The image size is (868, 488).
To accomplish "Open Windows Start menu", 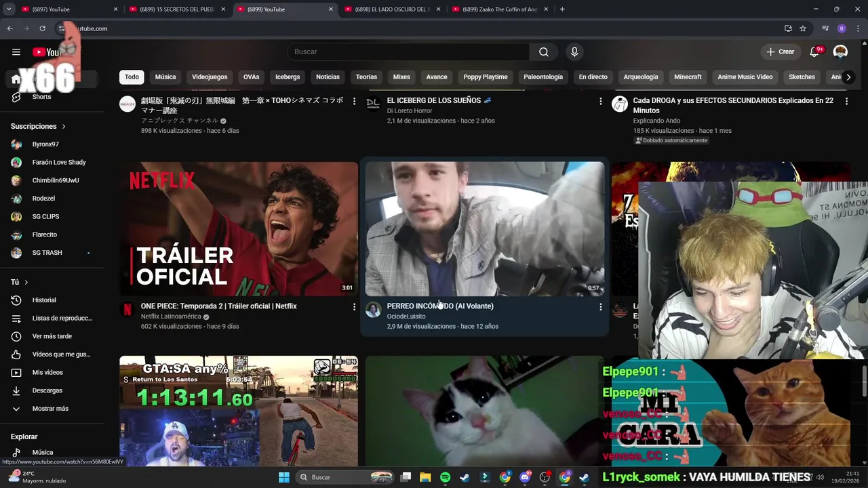I will 284,477.
